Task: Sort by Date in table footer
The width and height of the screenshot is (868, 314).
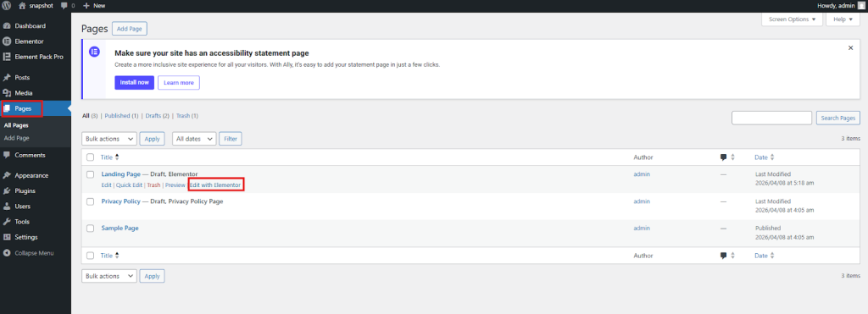Action: 761,256
